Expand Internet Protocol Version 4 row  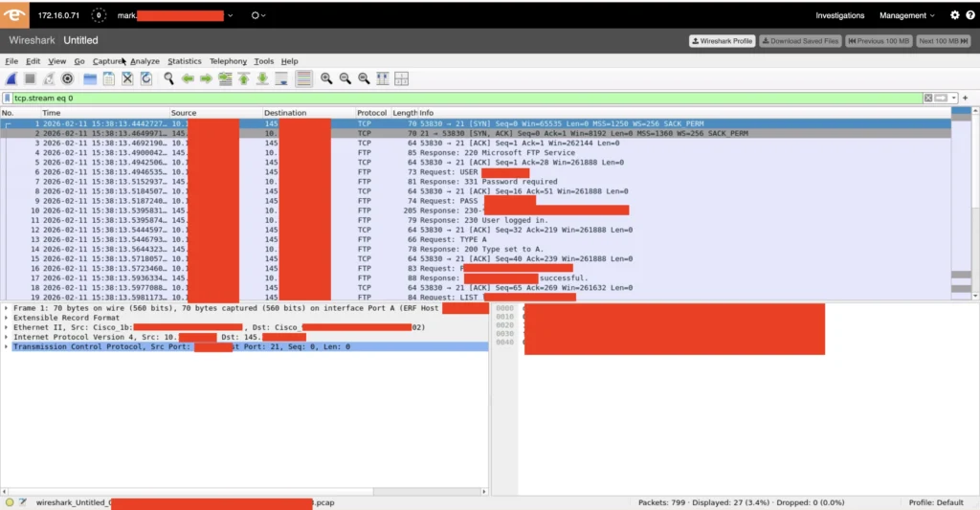click(7, 337)
